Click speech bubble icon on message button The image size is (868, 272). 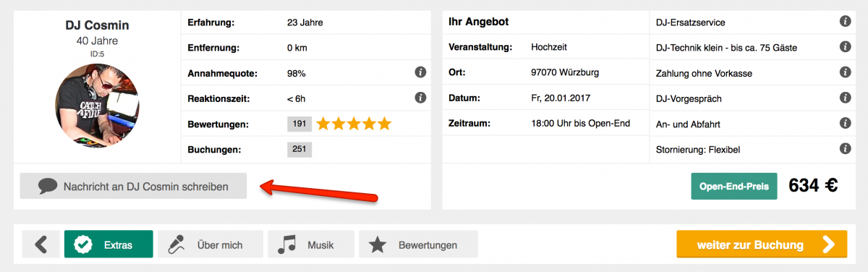pos(48,186)
